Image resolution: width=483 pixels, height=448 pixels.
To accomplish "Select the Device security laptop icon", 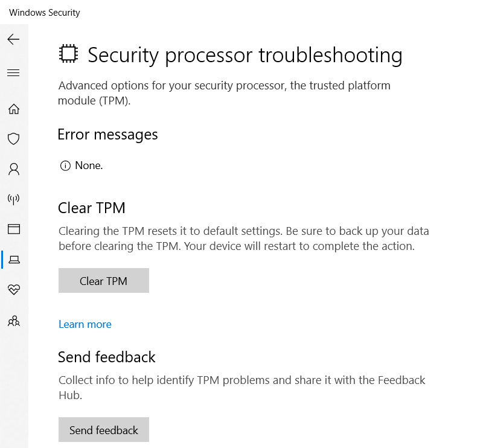I will pyautogui.click(x=13, y=260).
